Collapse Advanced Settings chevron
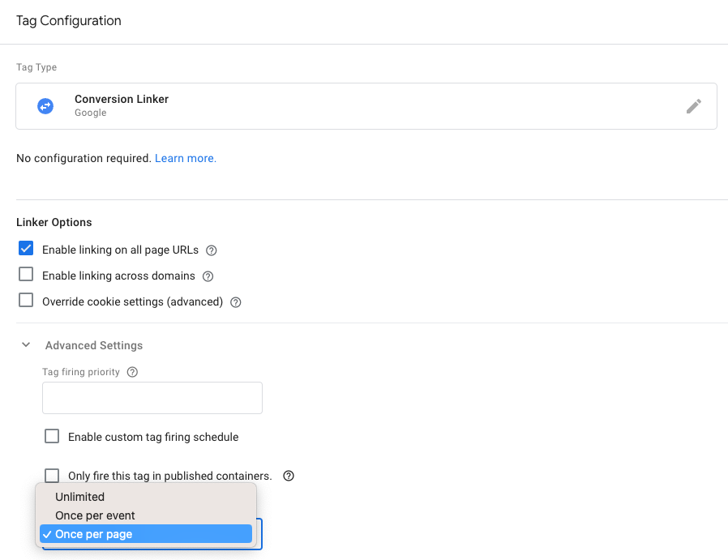728x560 pixels. (x=26, y=344)
